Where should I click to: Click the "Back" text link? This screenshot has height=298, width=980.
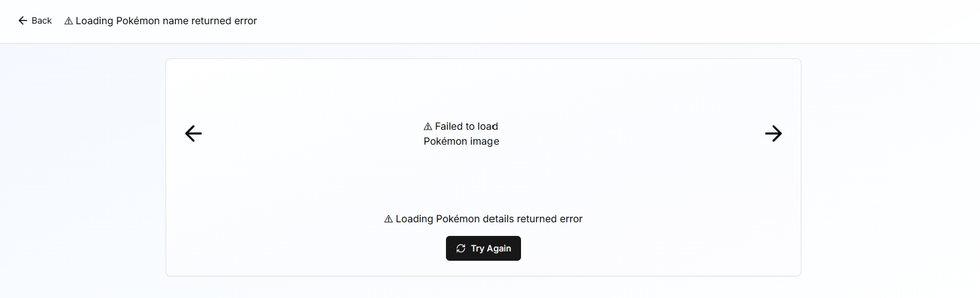42,20
